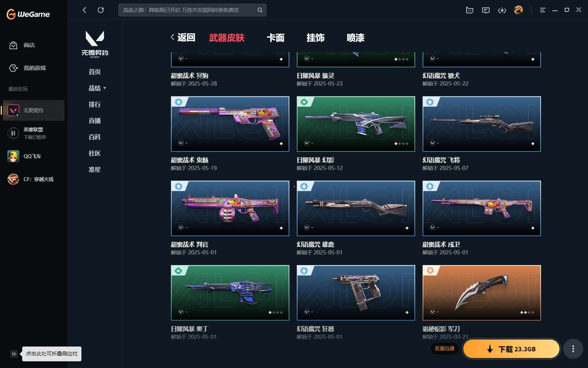The width and height of the screenshot is (588, 368).
Task: Switch to the 卡面 tab
Action: 276,38
